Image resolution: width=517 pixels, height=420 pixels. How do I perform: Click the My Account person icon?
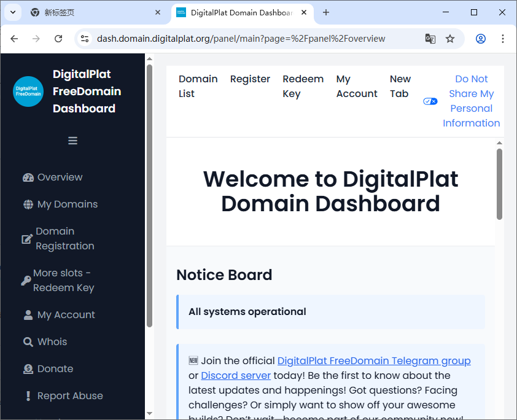click(x=28, y=315)
